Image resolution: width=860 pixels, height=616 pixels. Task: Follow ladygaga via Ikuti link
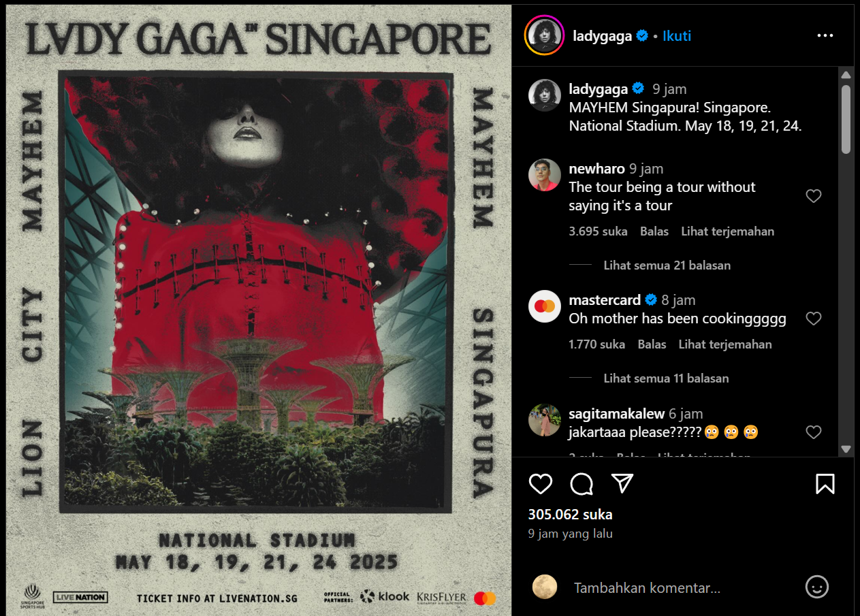click(677, 36)
